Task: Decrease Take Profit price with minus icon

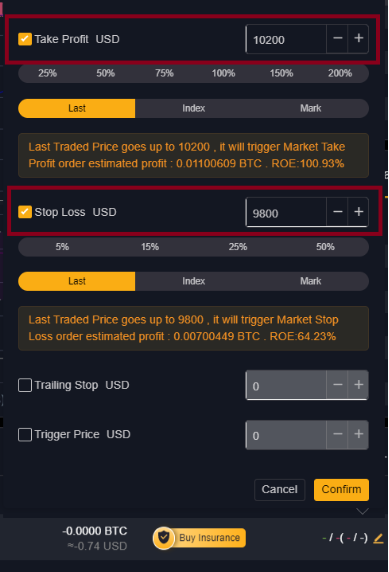Action: [x=338, y=39]
